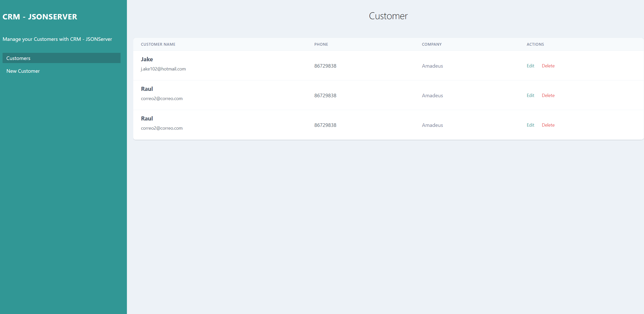Click the Company column header

click(432, 44)
